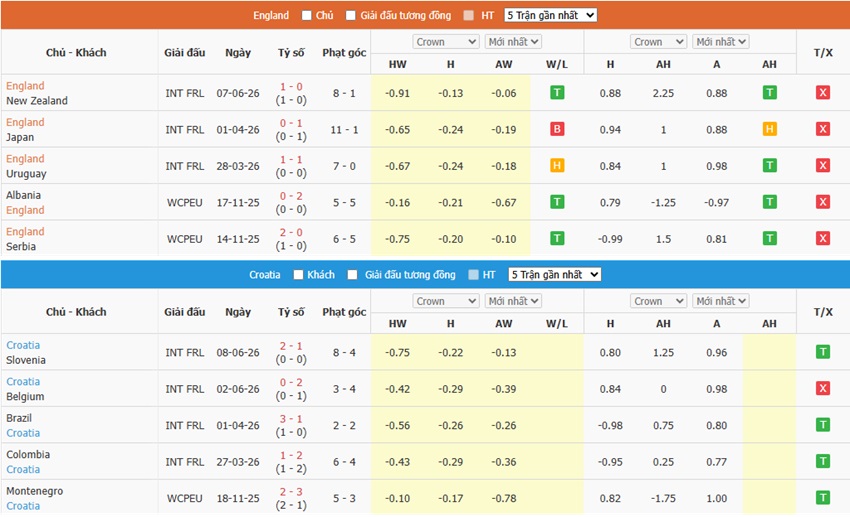
Task: Open Croatia's Mới nhất dropdown above handicap A column
Action: coord(721,301)
